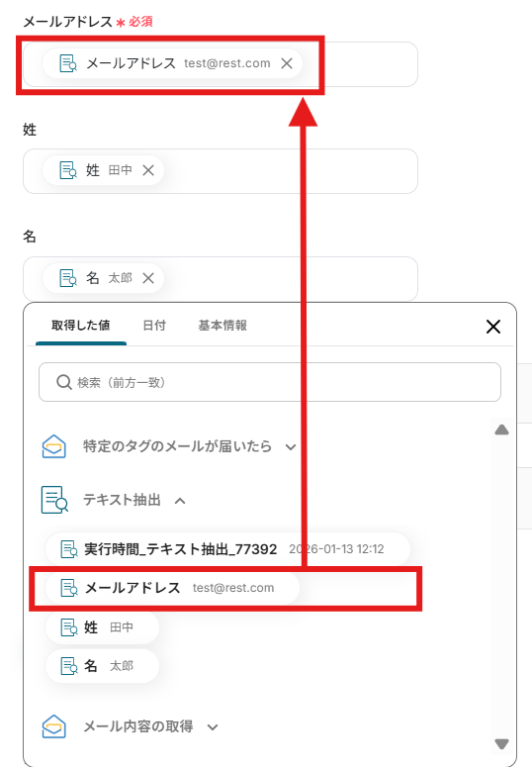This screenshot has height=767, width=532.
Task: Click the text-extract icon in 名 field chip
Action: pos(68,278)
